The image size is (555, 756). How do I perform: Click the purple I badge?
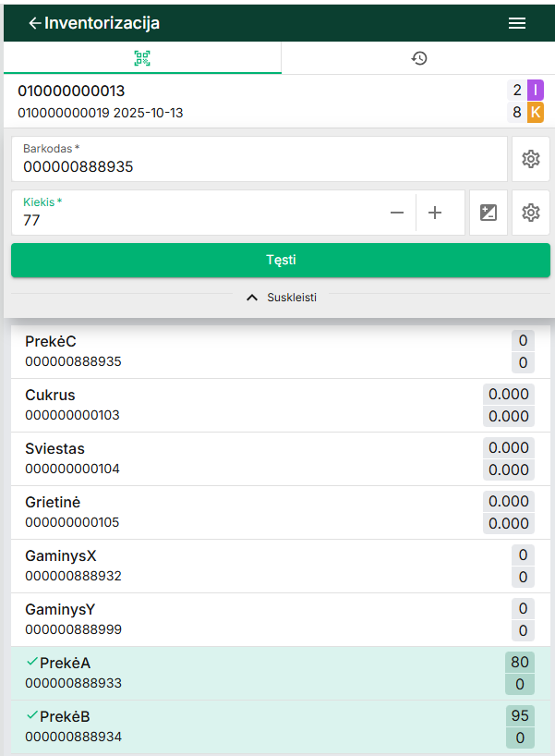point(536,90)
